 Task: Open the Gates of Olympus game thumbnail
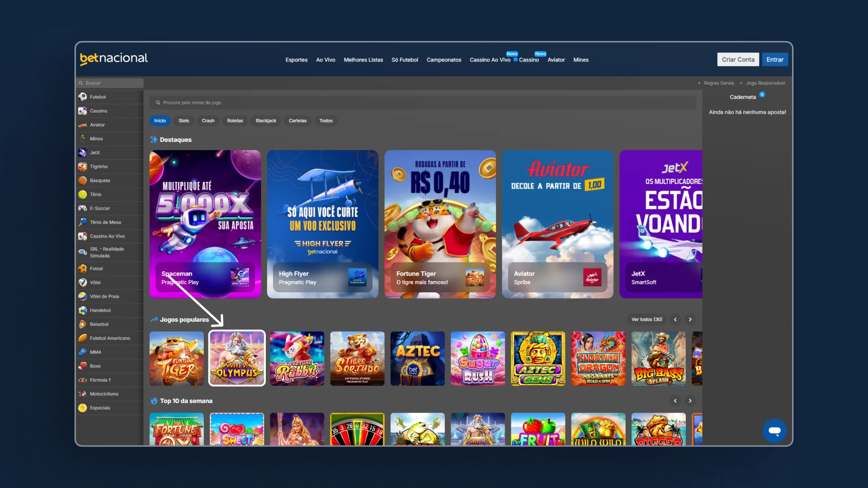237,358
